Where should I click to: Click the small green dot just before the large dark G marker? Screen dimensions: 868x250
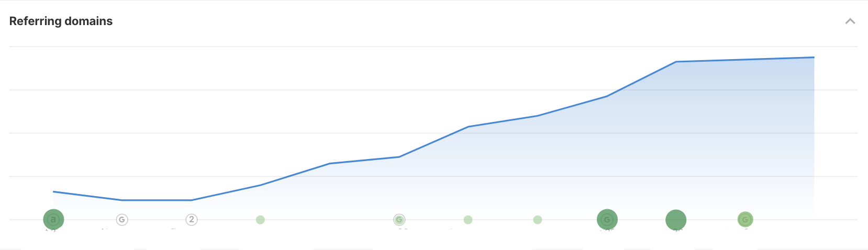[x=538, y=220]
